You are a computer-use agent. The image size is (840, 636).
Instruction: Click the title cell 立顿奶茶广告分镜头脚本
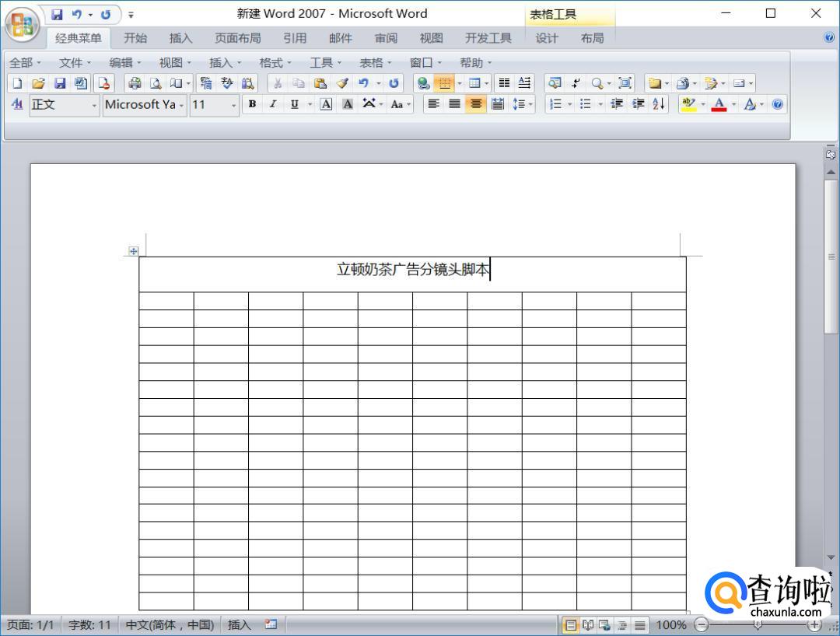412,274
